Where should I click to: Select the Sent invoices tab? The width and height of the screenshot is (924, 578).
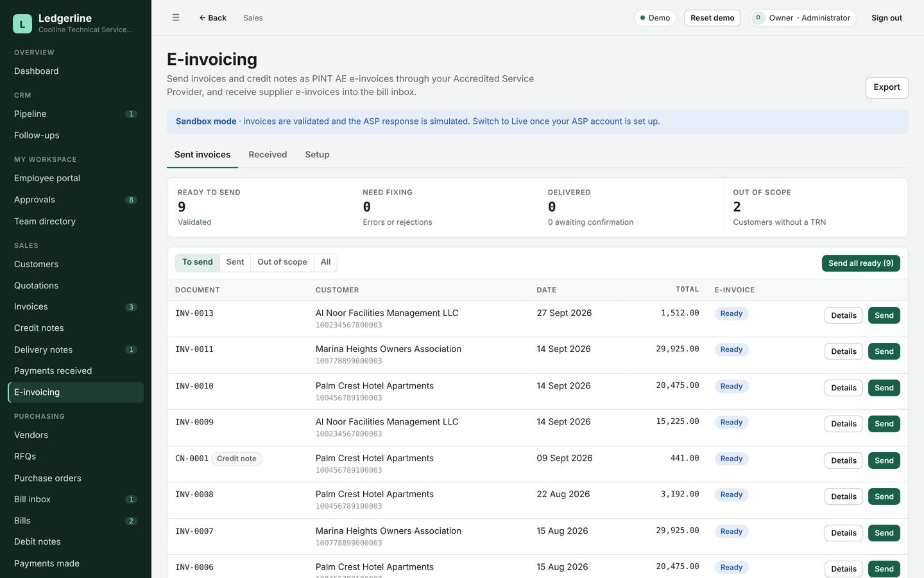[202, 155]
